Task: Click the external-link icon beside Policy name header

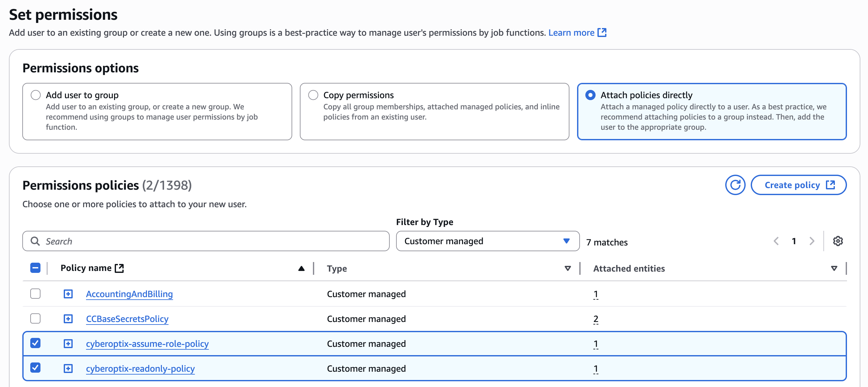Action: pos(119,268)
